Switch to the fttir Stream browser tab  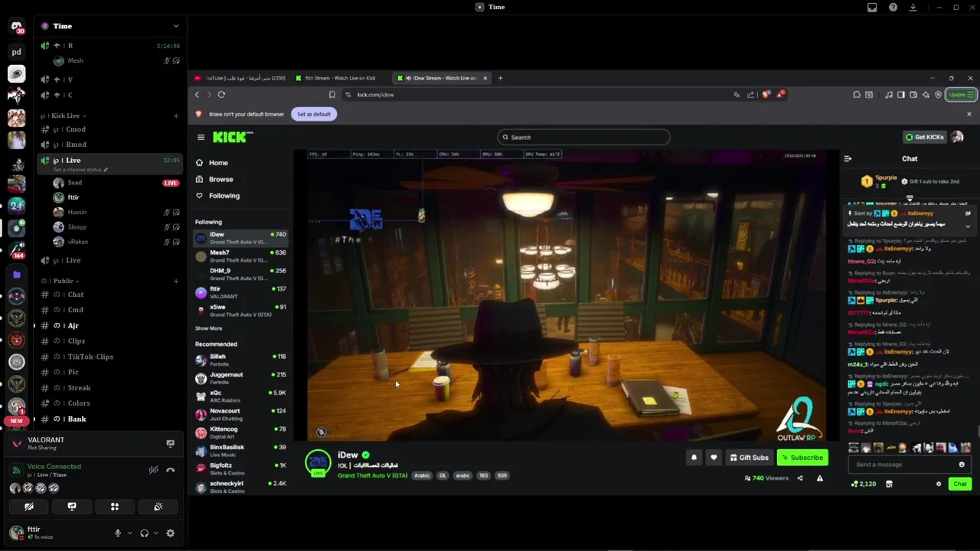click(x=340, y=78)
